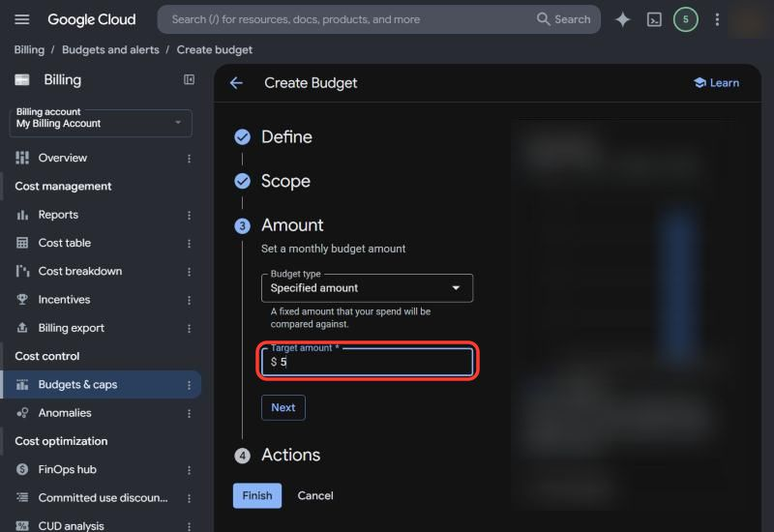This screenshot has height=532, width=774.
Task: Open the notifications badge showing 5
Action: tap(685, 19)
